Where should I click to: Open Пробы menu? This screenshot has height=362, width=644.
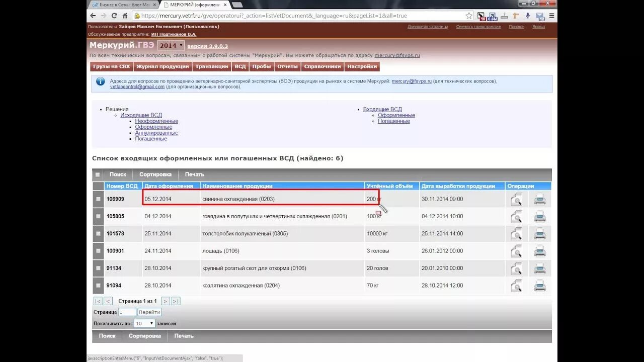point(262,66)
